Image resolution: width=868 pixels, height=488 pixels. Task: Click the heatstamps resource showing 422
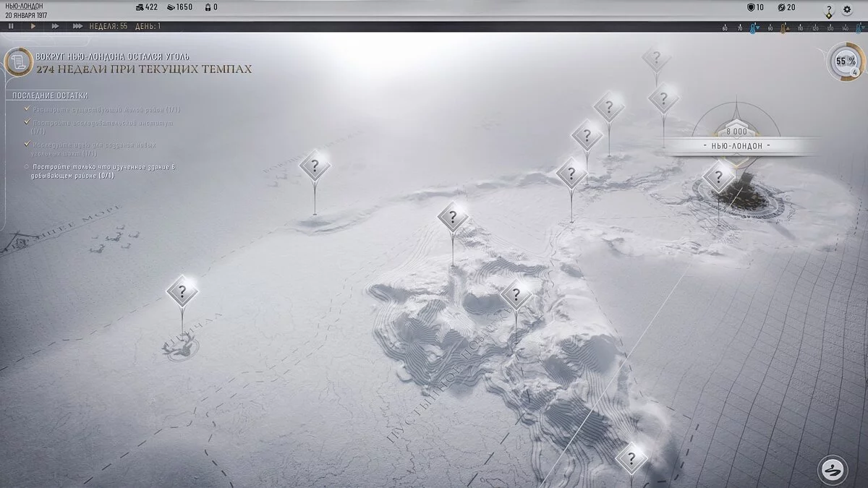pos(146,7)
